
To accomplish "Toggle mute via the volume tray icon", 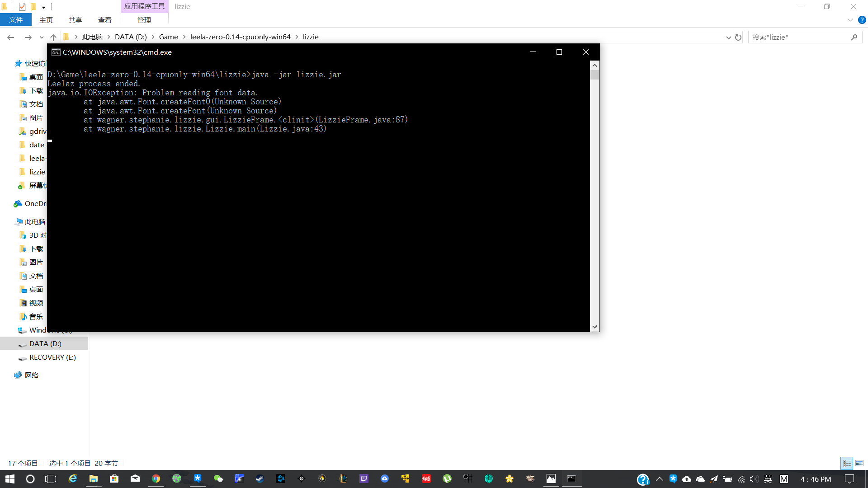I will pos(753,479).
